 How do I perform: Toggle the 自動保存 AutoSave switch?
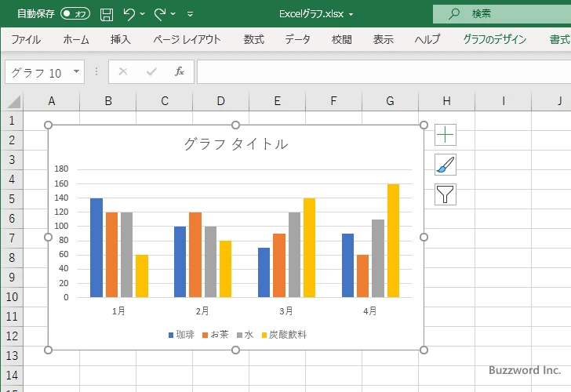coord(75,14)
